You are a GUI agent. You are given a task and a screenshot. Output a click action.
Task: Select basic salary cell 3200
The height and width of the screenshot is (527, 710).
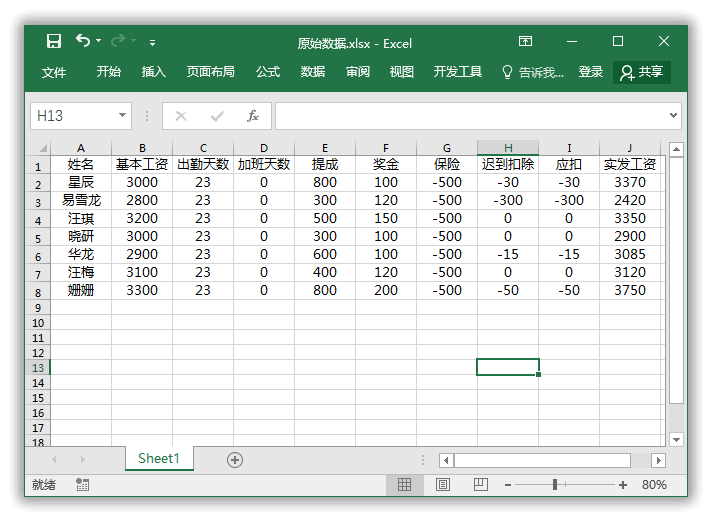142,218
